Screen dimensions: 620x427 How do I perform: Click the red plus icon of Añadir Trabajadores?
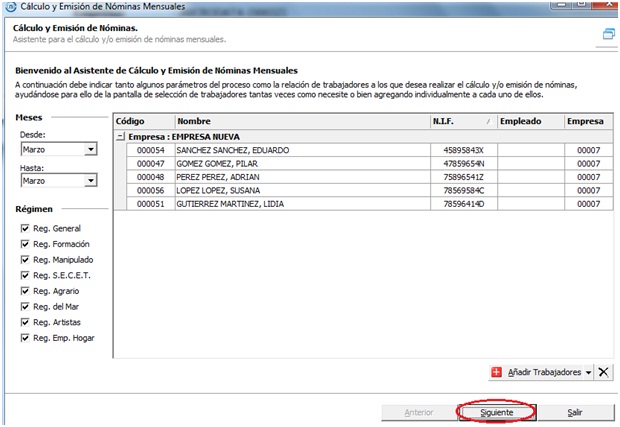[496, 372]
